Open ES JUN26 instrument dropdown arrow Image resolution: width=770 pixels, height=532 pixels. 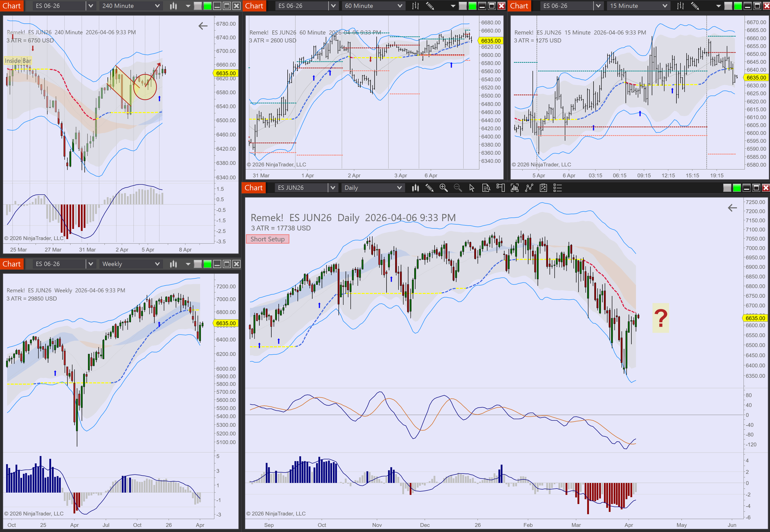pyautogui.click(x=332, y=188)
